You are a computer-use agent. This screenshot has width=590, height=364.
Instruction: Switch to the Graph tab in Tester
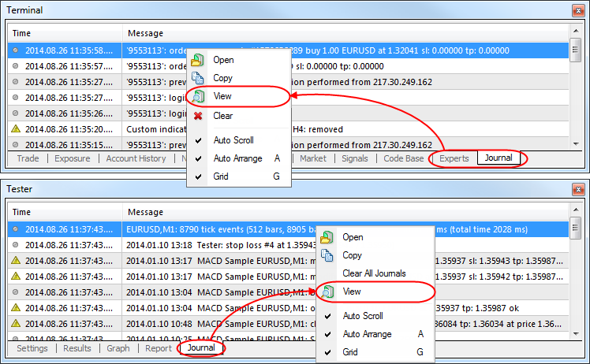[118, 348]
